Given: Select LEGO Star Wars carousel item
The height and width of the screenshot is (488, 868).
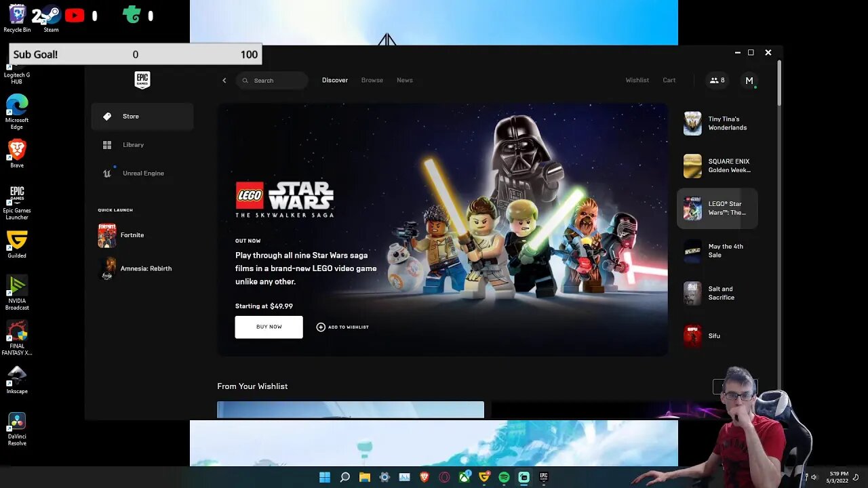Looking at the screenshot, I should click(x=717, y=208).
